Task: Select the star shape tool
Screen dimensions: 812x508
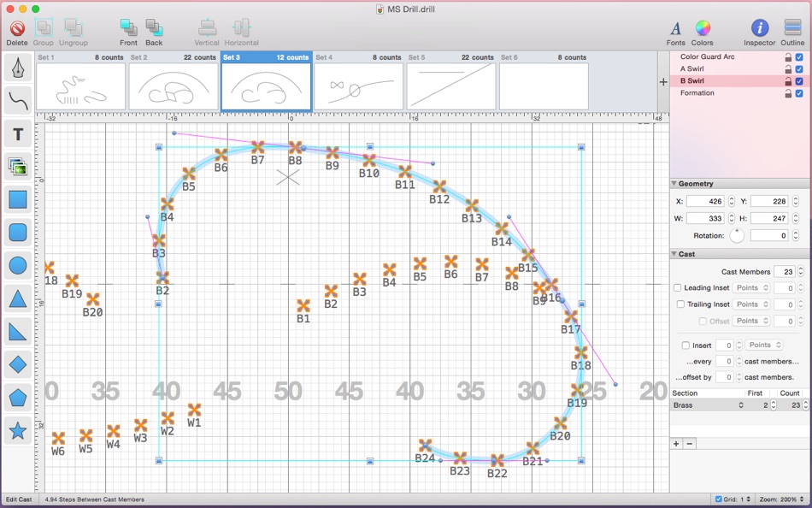Action: (18, 431)
